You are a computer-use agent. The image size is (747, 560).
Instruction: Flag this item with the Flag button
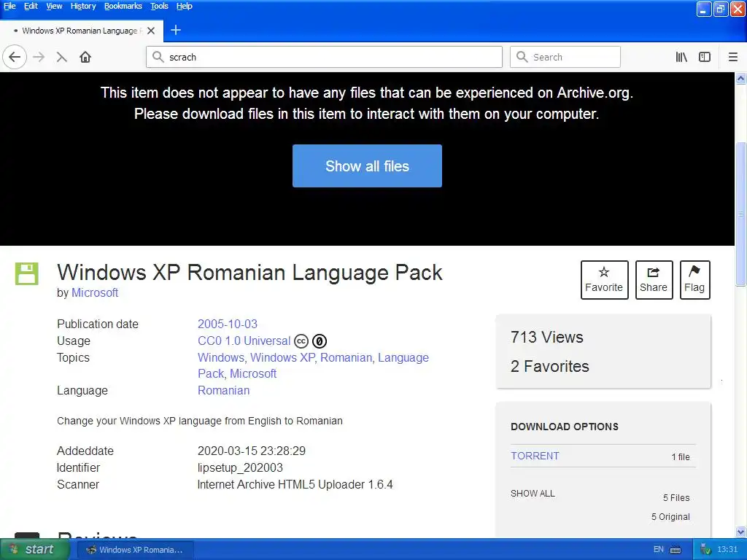pos(694,279)
